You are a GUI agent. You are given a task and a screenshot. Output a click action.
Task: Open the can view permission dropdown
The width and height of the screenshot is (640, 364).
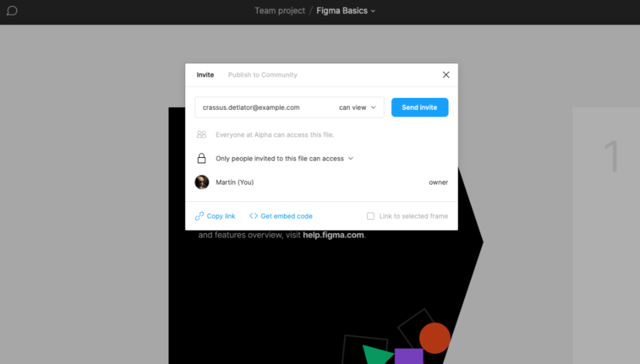click(357, 107)
